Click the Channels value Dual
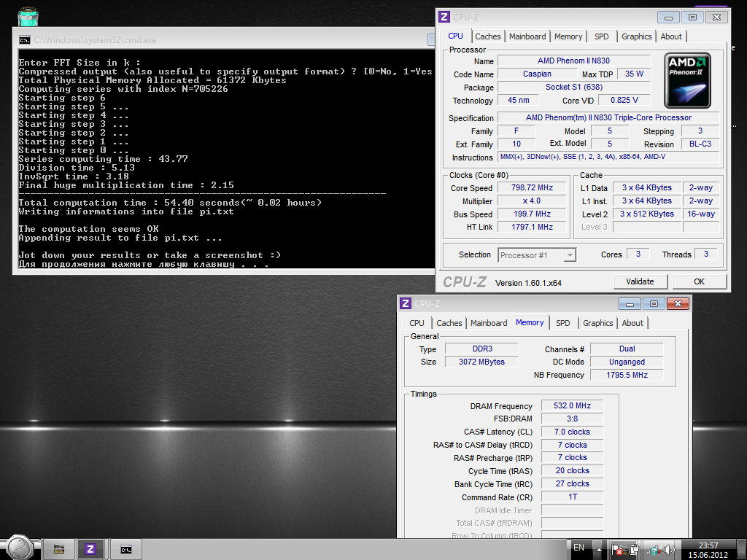The image size is (747, 560). [x=627, y=349]
